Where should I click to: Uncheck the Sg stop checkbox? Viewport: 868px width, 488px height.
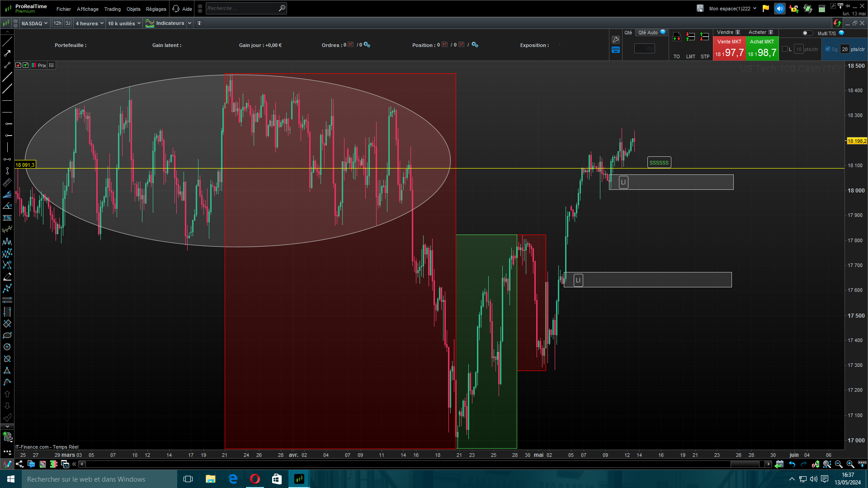[828, 49]
